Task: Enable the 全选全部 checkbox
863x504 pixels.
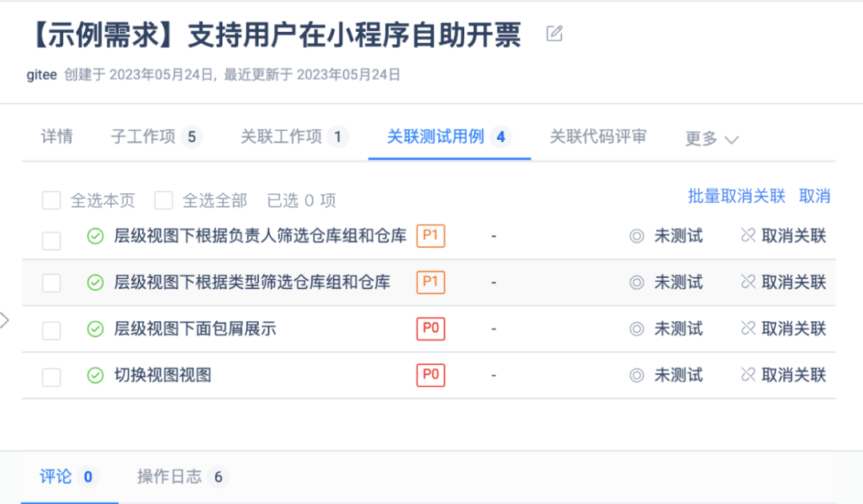Action: 163,200
